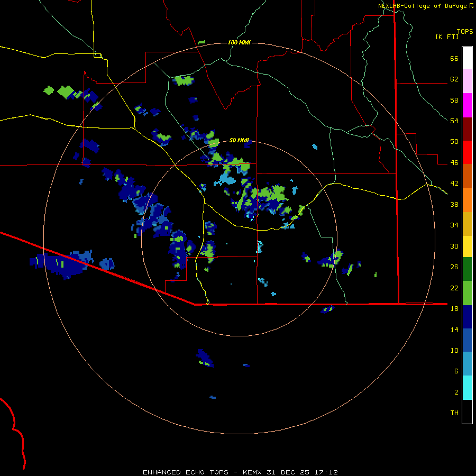Click the bright red legend swatch
Image resolution: width=476 pixels, height=476 pixels.
tap(467, 152)
